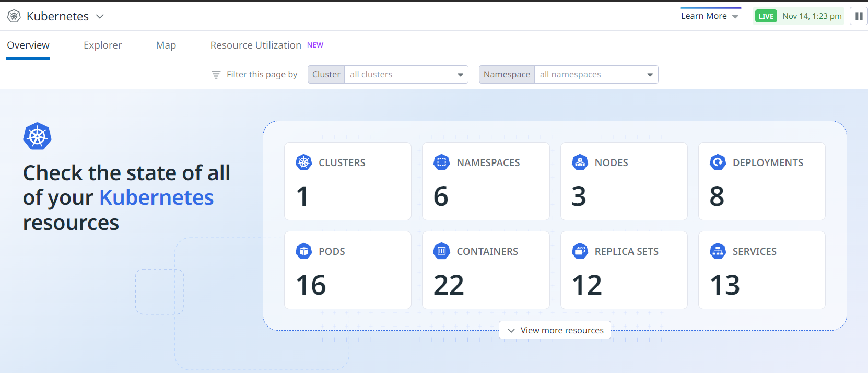This screenshot has width=868, height=373.
Task: Open the SERVICES card label
Action: tap(755, 251)
